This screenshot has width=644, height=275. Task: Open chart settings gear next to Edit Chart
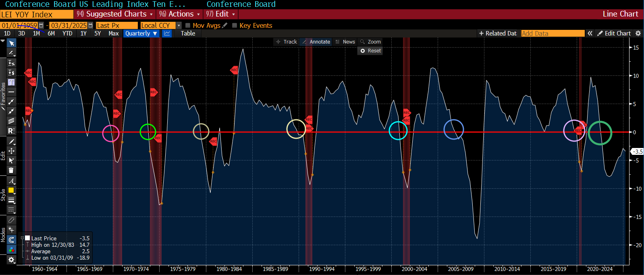pyautogui.click(x=638, y=33)
